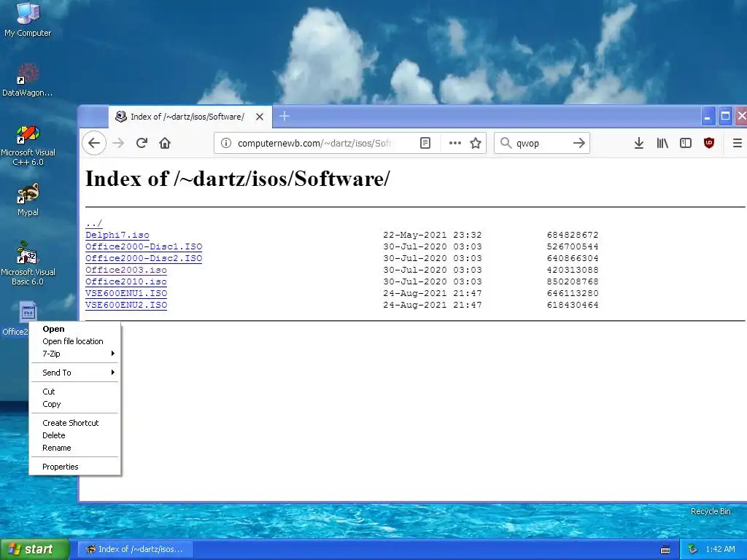Image resolution: width=747 pixels, height=560 pixels.
Task: Download the Office2003.iso link
Action: pos(126,270)
